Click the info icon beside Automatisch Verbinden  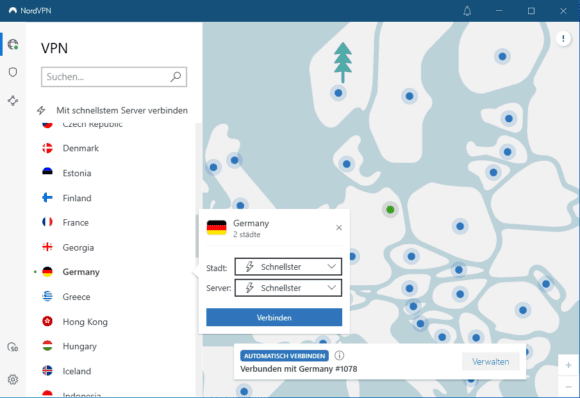[x=339, y=355]
